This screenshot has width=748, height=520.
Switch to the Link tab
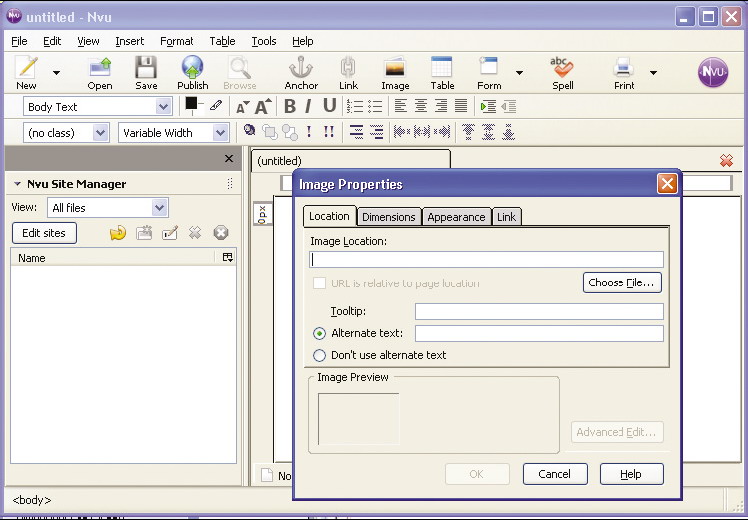(x=507, y=217)
